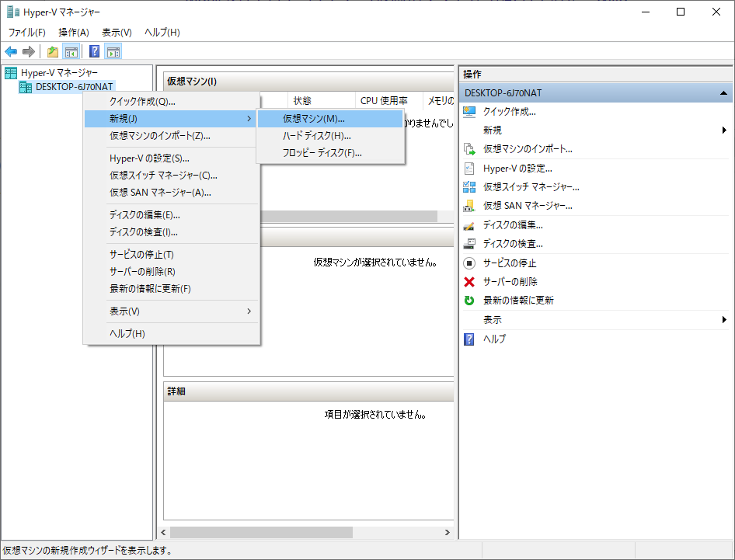Toggle the console tree pane toolbar icon
Screen dimensions: 735x560
(71, 51)
